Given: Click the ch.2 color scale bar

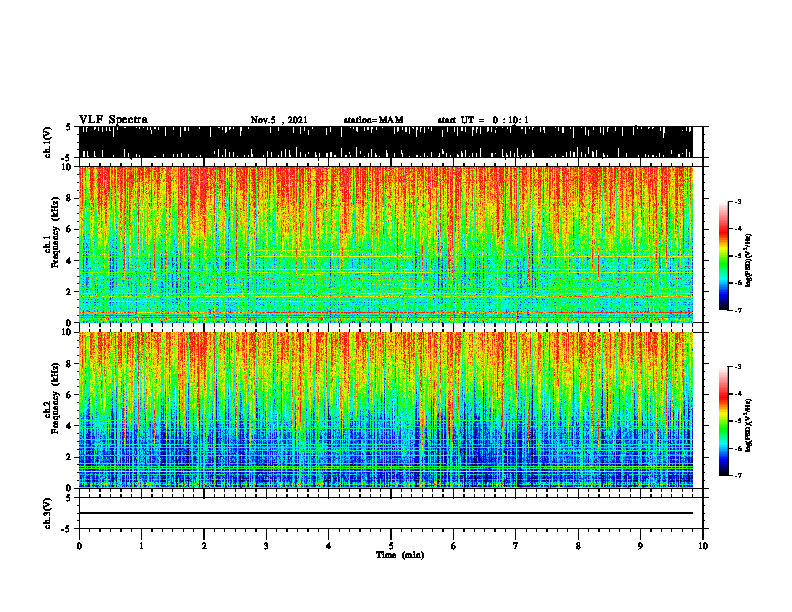Looking at the screenshot, I should pyautogui.click(x=724, y=421).
